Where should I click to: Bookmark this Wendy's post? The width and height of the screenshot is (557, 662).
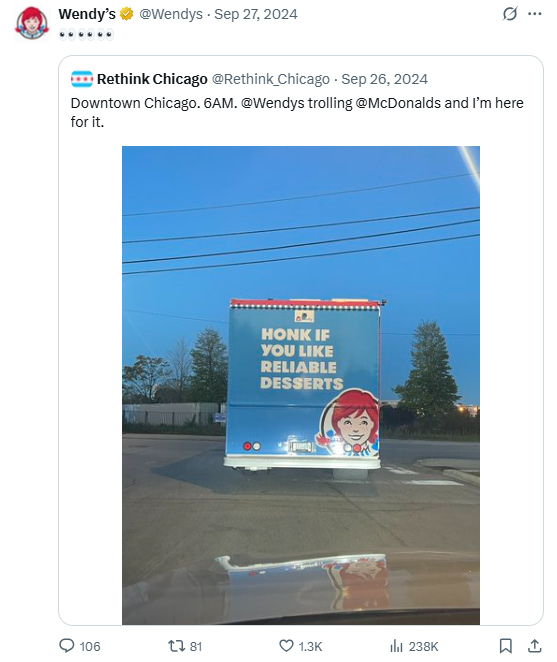pyautogui.click(x=505, y=646)
